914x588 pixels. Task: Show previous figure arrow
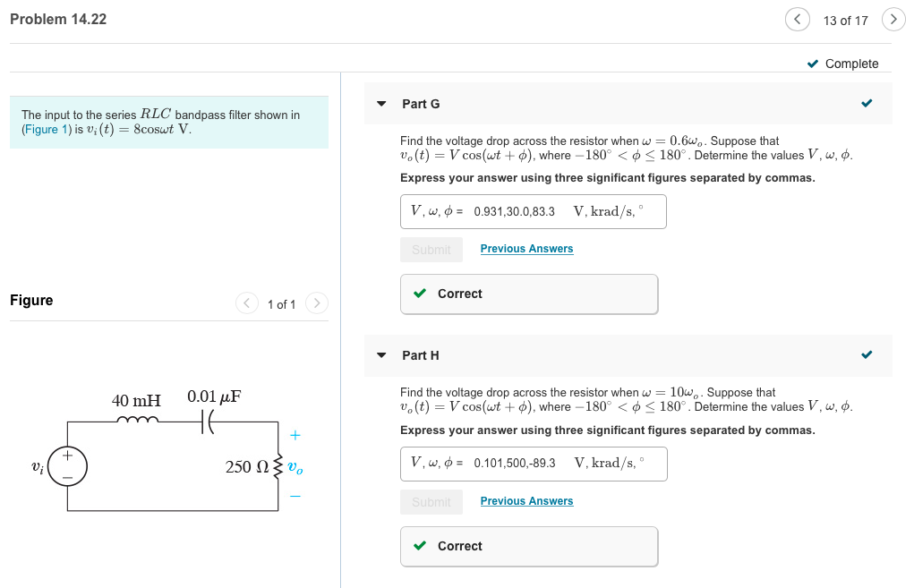point(248,303)
